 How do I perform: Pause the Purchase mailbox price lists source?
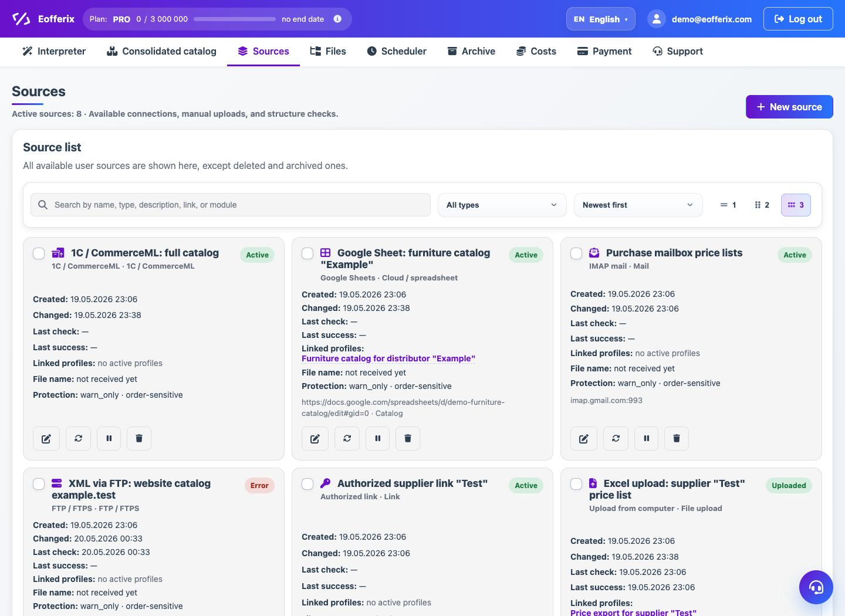click(646, 438)
